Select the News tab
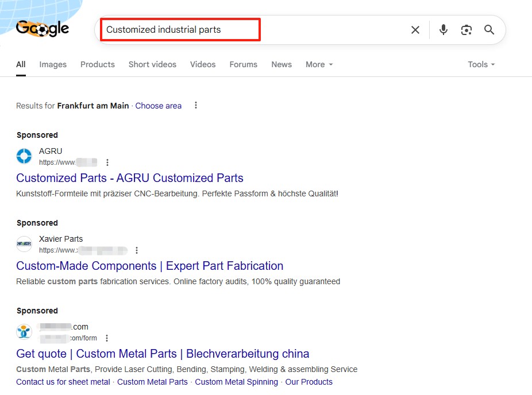 (282, 64)
